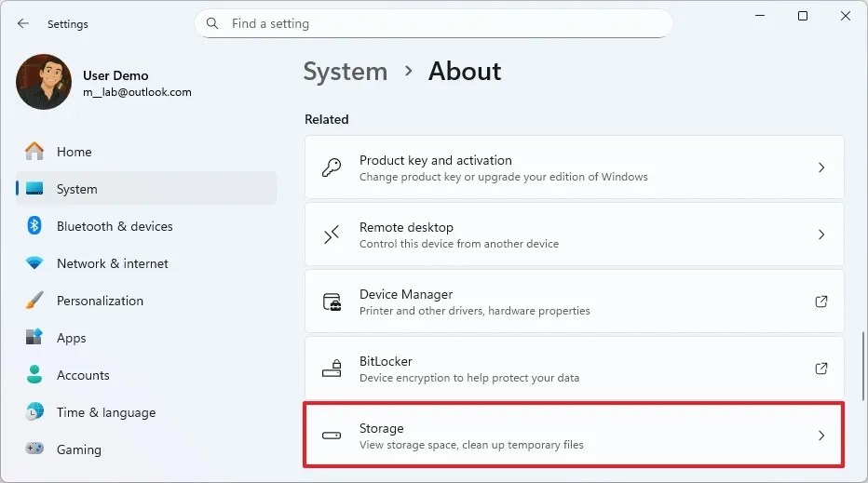Click the m__lab@outlook.com email text
The image size is (868, 483).
[137, 92]
